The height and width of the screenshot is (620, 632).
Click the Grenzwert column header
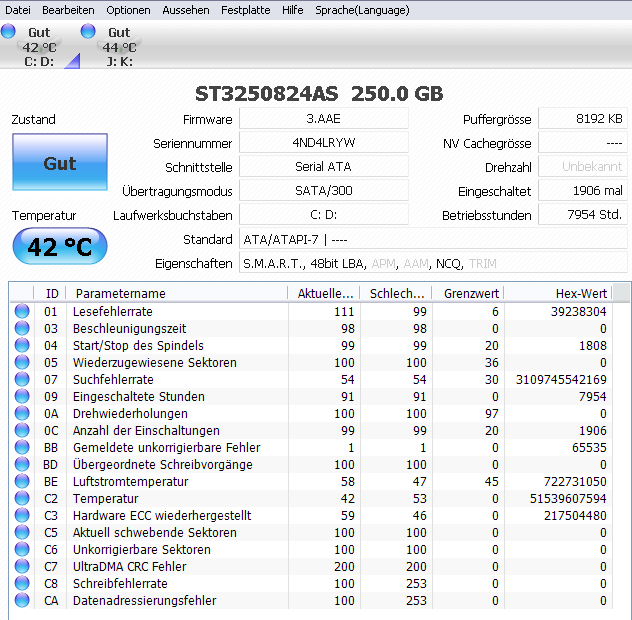point(468,293)
